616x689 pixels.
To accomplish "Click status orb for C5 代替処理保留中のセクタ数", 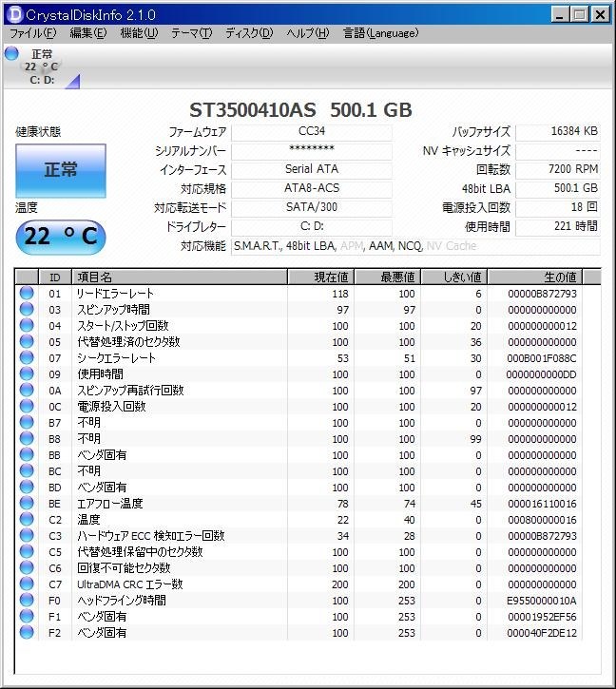I will pyautogui.click(x=27, y=551).
